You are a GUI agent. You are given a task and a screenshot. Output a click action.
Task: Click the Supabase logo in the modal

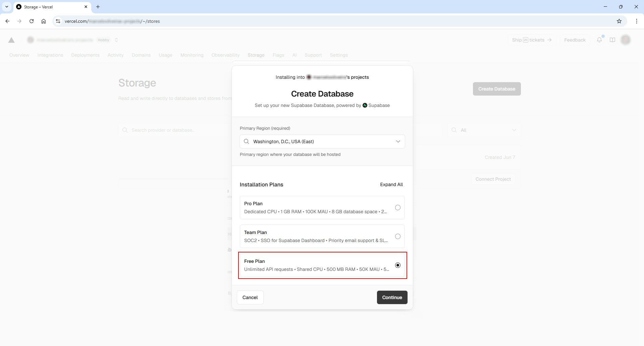click(365, 105)
